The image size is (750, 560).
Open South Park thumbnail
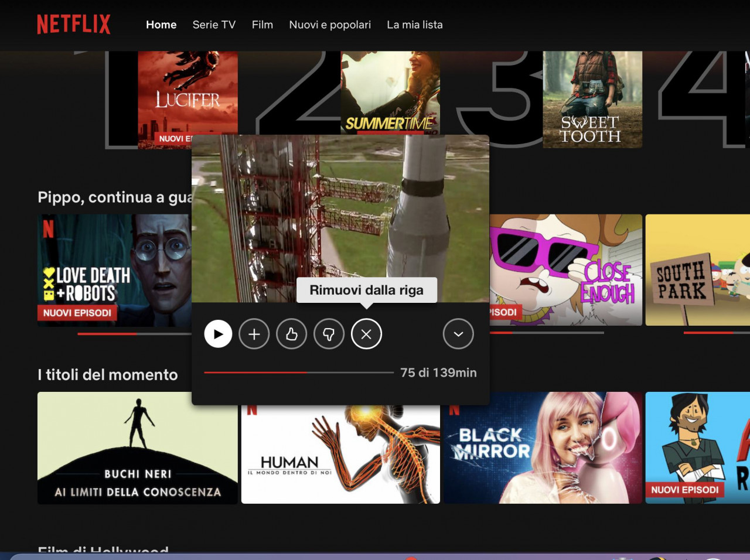point(697,270)
